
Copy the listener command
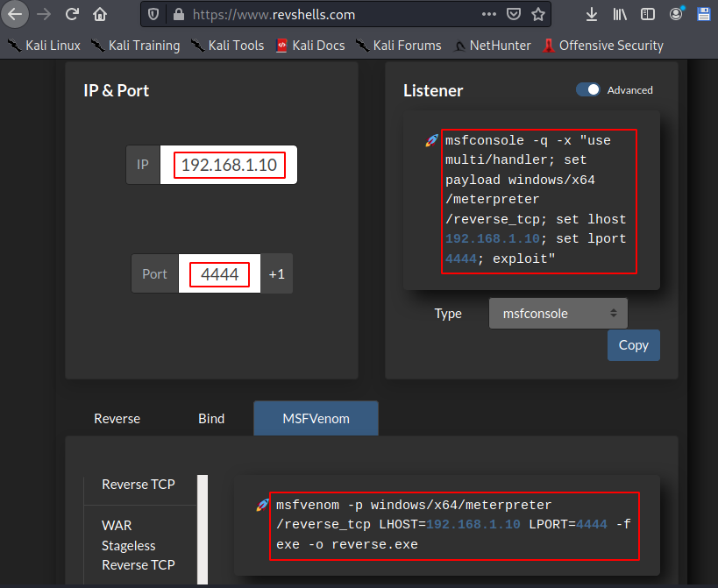coord(634,345)
